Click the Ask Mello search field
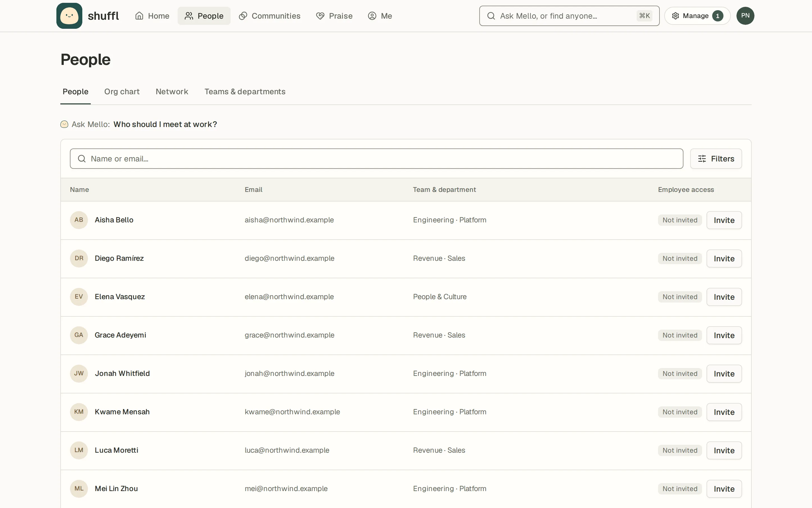812x508 pixels. (x=569, y=16)
